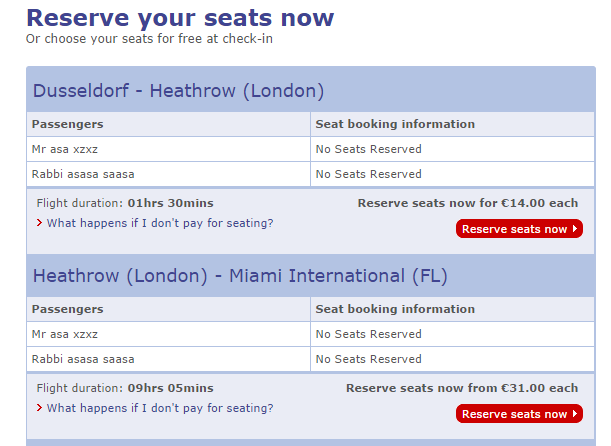The width and height of the screenshot is (611, 446).
Task: Open seating payment FAQ under Miami flight
Action: point(159,408)
